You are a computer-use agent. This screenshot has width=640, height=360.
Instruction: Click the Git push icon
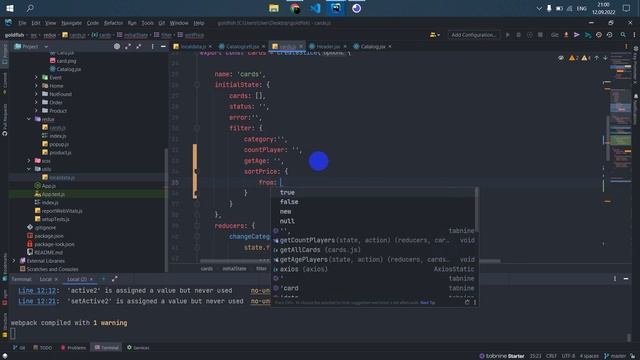(x=588, y=35)
